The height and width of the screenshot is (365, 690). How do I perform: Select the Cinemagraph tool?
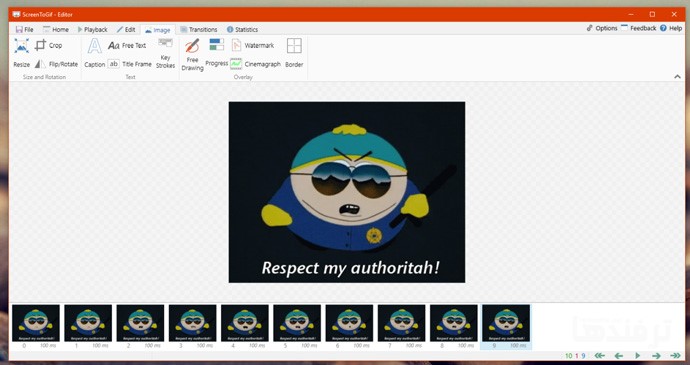(255, 64)
